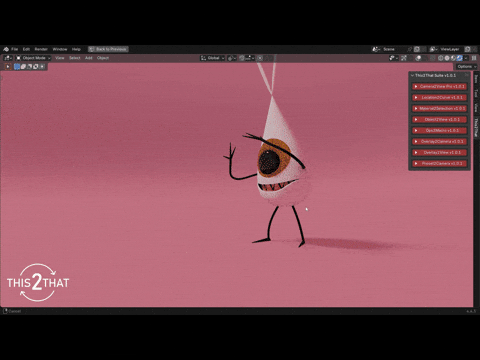Choose the set new selection mode icon
The image size is (480, 360).
(17, 66)
